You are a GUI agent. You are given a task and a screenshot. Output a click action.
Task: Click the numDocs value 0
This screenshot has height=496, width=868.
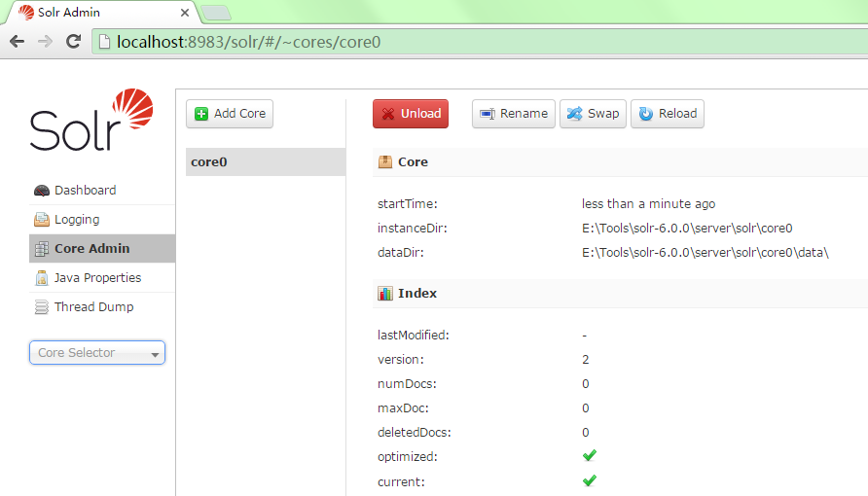click(x=585, y=384)
